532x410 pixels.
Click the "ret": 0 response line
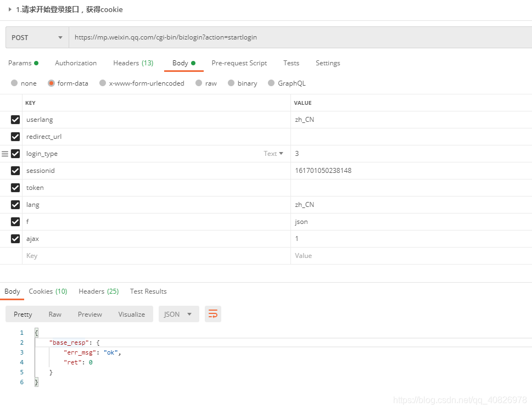[x=78, y=362]
